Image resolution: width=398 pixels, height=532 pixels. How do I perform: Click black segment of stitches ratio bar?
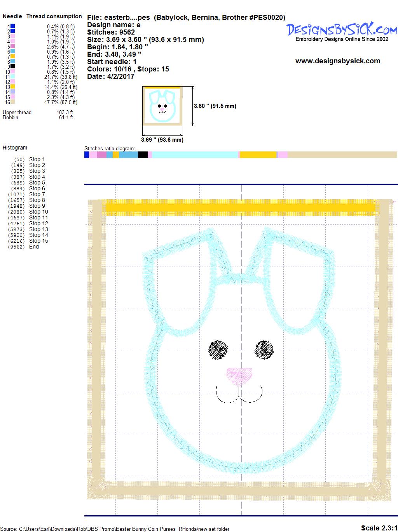[143, 155]
